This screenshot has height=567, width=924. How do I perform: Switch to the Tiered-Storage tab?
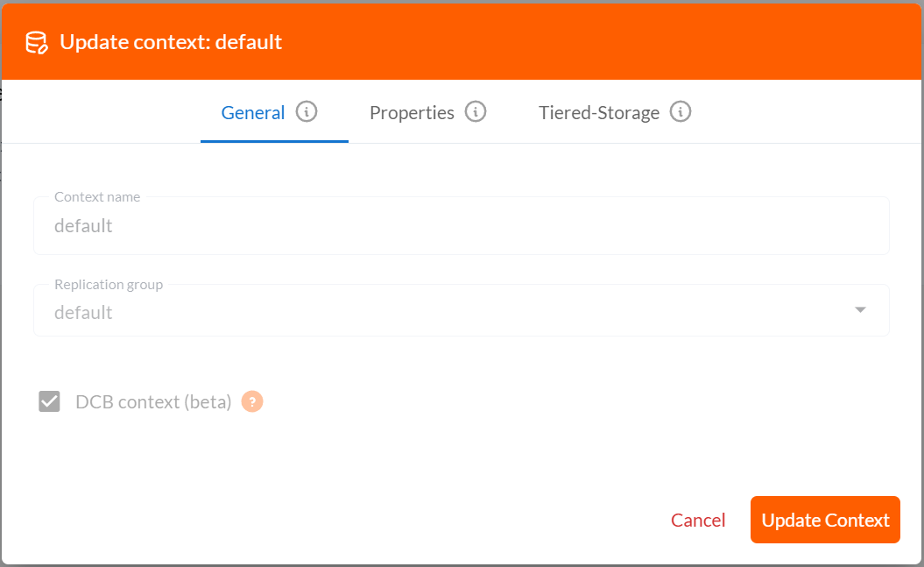pyautogui.click(x=599, y=113)
